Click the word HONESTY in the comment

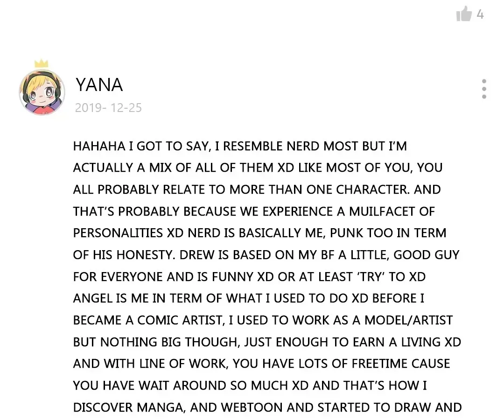click(x=146, y=255)
